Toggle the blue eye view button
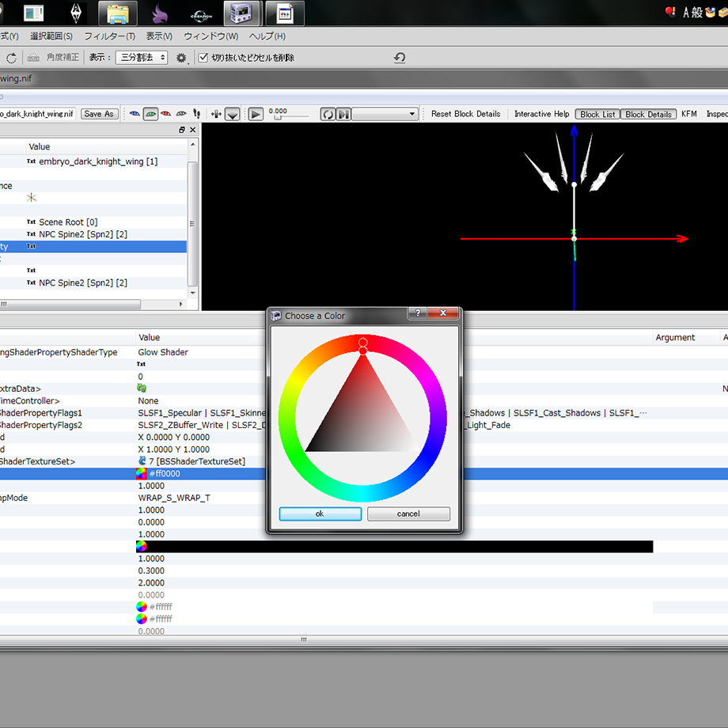 point(135,114)
